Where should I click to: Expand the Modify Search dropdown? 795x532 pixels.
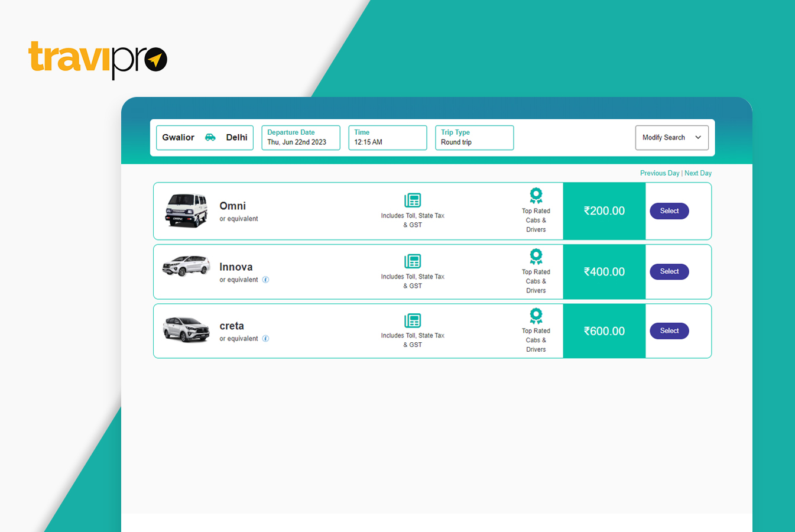tap(672, 138)
